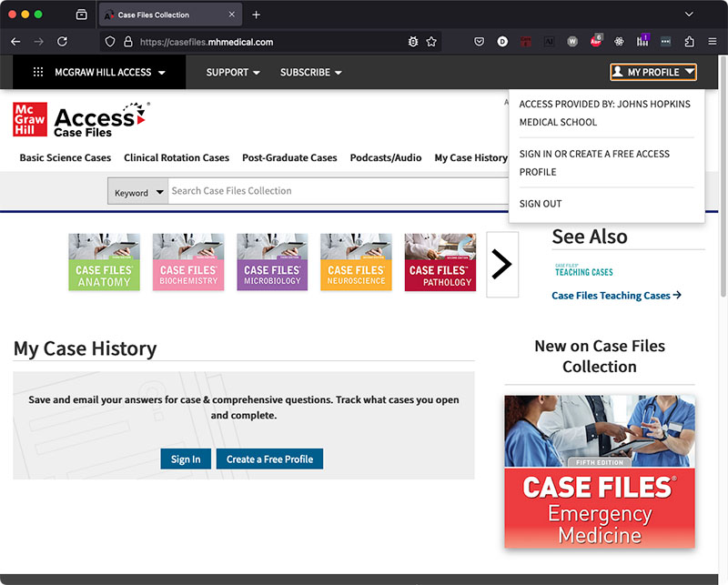This screenshot has width=728, height=585.
Task: Expand the Subscribe menu
Action: point(311,73)
